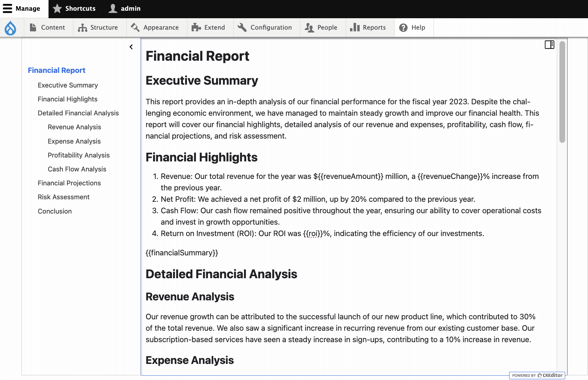The width and height of the screenshot is (588, 380).
Task: Open the admin account menu
Action: (124, 8)
